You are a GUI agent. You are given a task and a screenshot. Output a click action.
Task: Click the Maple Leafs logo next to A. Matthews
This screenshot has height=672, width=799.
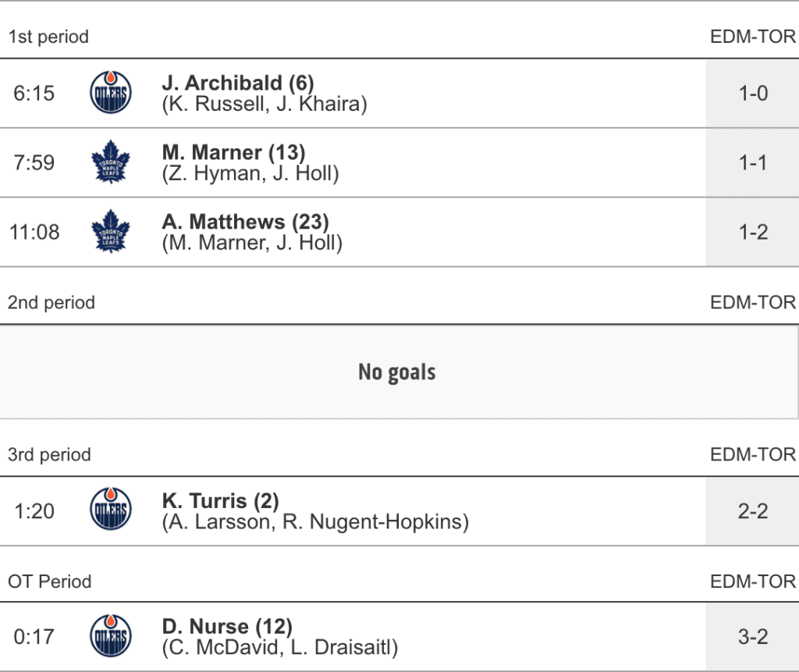coord(111,232)
